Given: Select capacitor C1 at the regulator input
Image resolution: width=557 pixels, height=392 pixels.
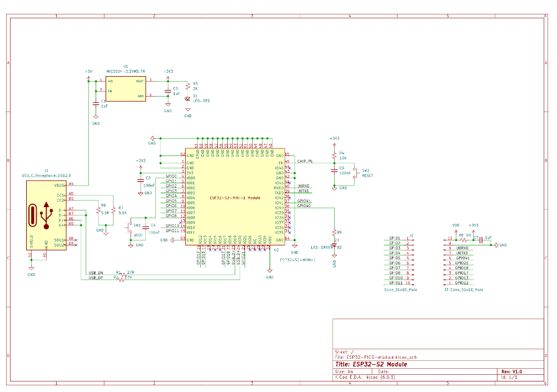Looking at the screenshot, I should tap(96, 104).
